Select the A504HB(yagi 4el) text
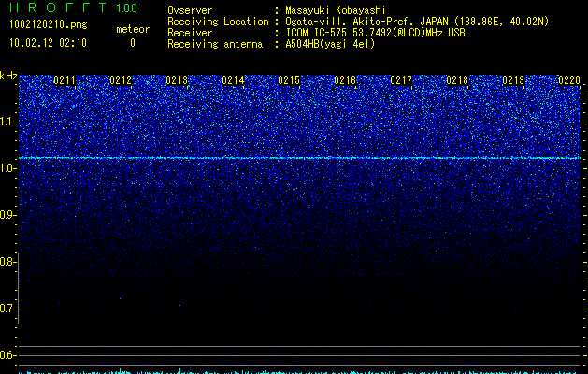The width and height of the screenshot is (588, 374). (x=330, y=44)
